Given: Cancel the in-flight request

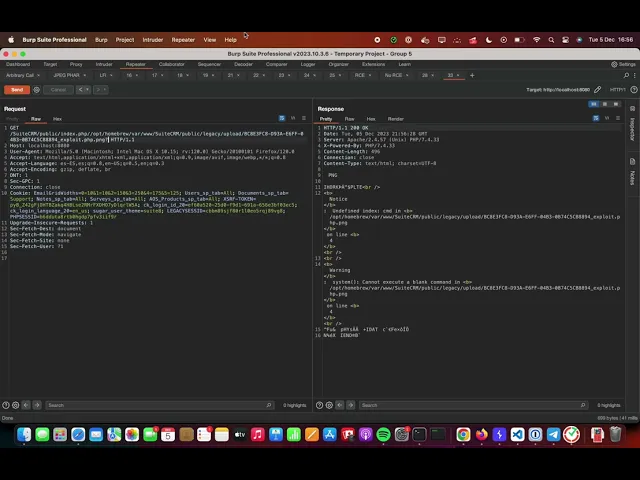Looking at the screenshot, I should pos(58,90).
